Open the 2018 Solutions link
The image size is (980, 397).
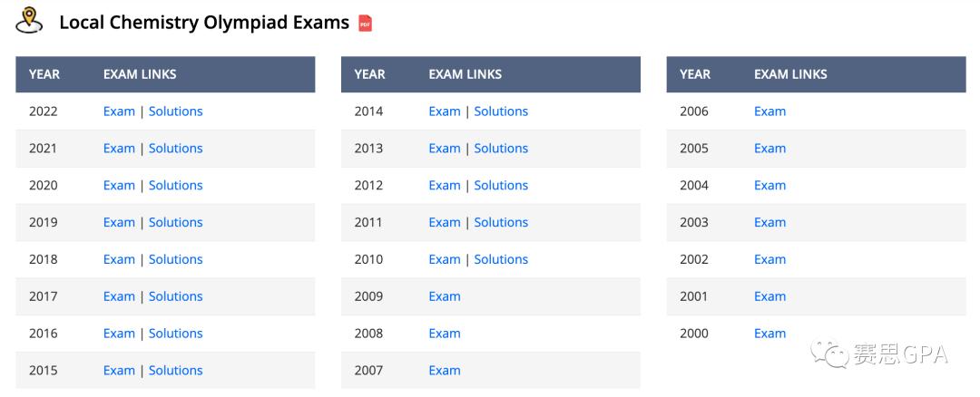coord(175,259)
